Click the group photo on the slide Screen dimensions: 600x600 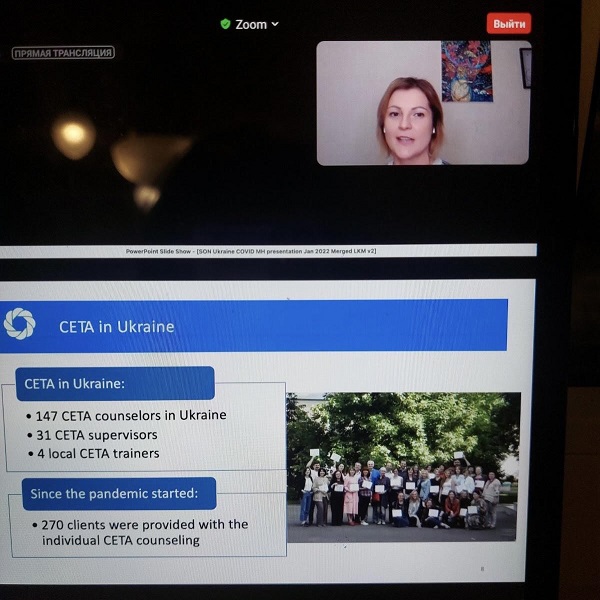(403, 467)
